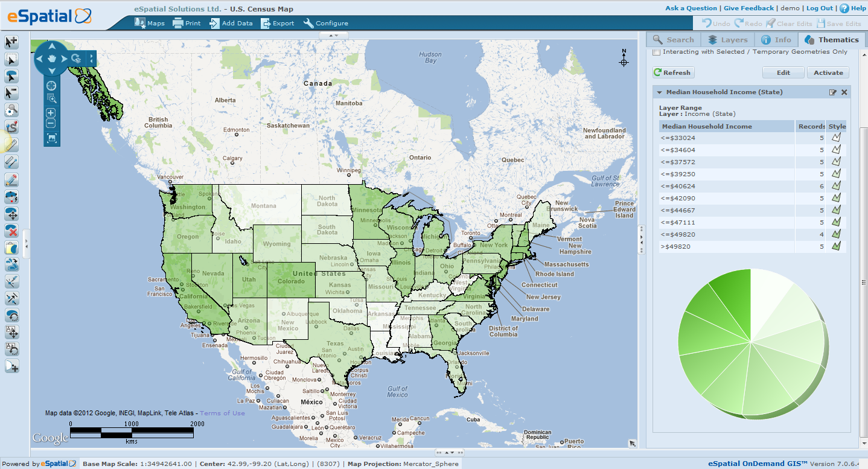Activate the edit geometry vertices tool
This screenshot has width=868, height=469.
click(x=11, y=196)
